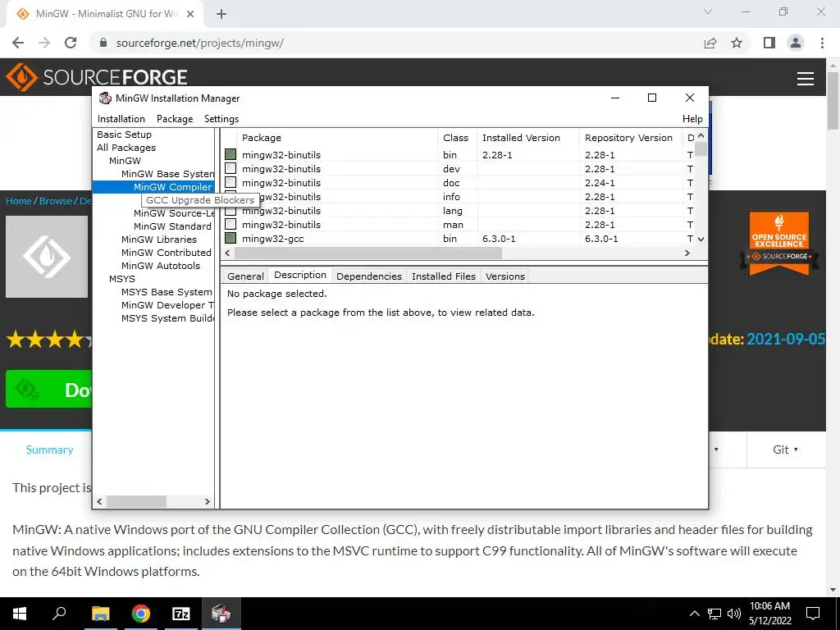
Task: Select MinGW Autotools in the tree
Action: (161, 266)
